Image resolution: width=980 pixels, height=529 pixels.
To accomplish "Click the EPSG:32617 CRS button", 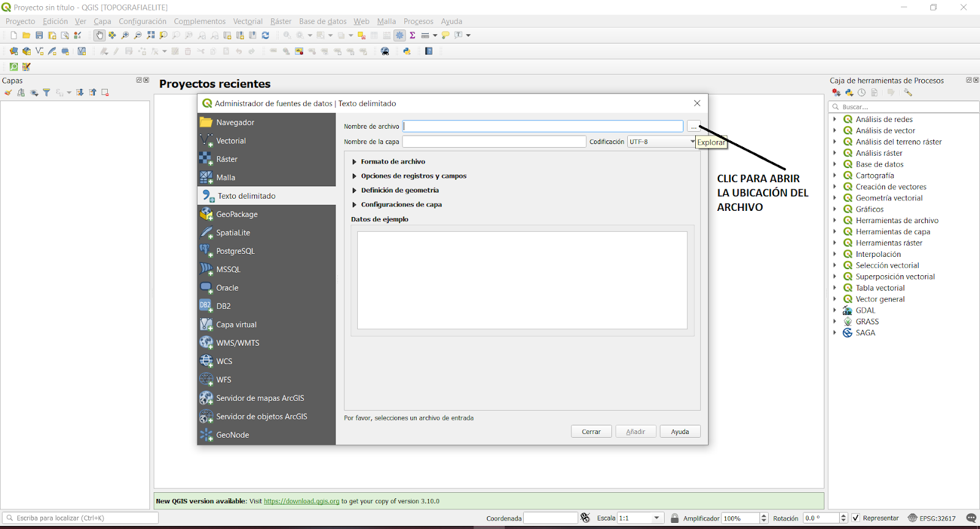I will coord(932,518).
